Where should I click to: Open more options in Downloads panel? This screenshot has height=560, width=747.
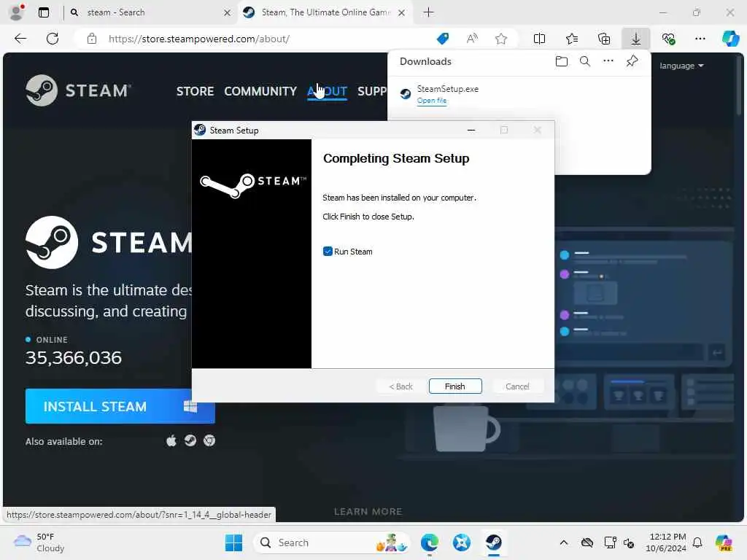608,61
